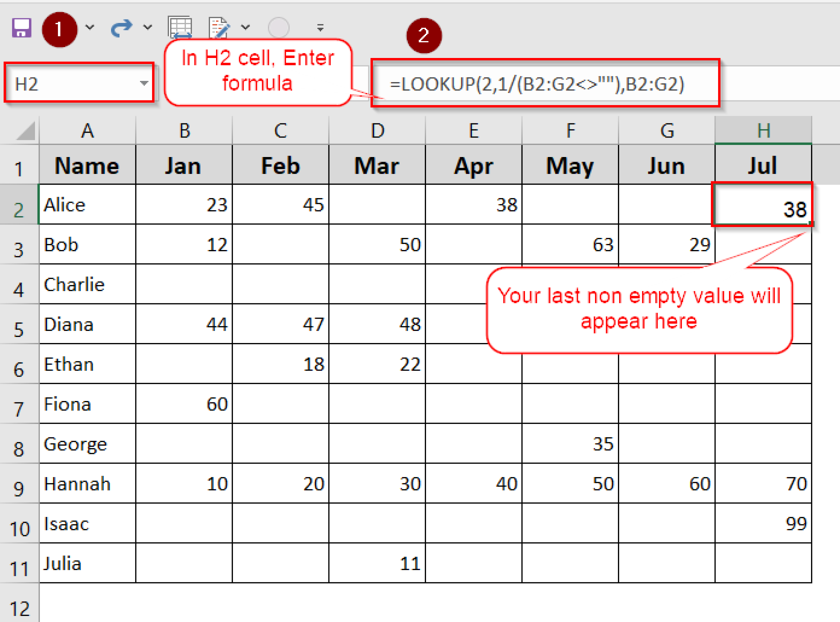Click the Select All corner triangle
Image resolution: width=840 pixels, height=622 pixels.
pos(25,131)
